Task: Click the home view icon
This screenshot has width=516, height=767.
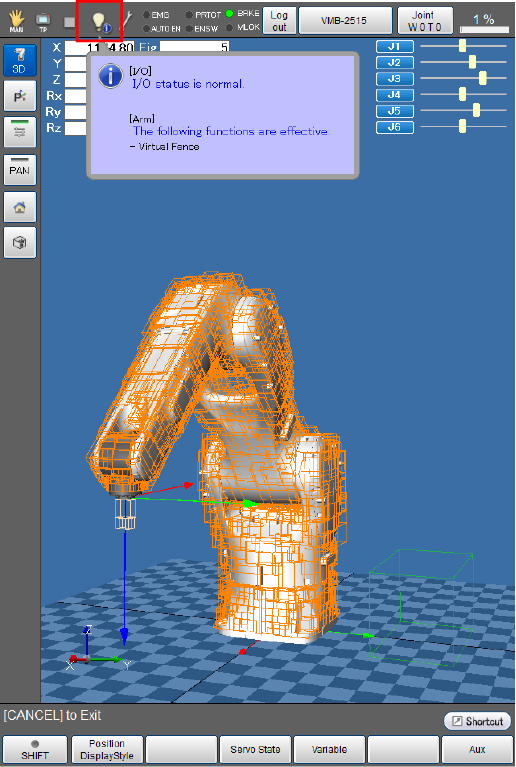Action: (x=20, y=206)
